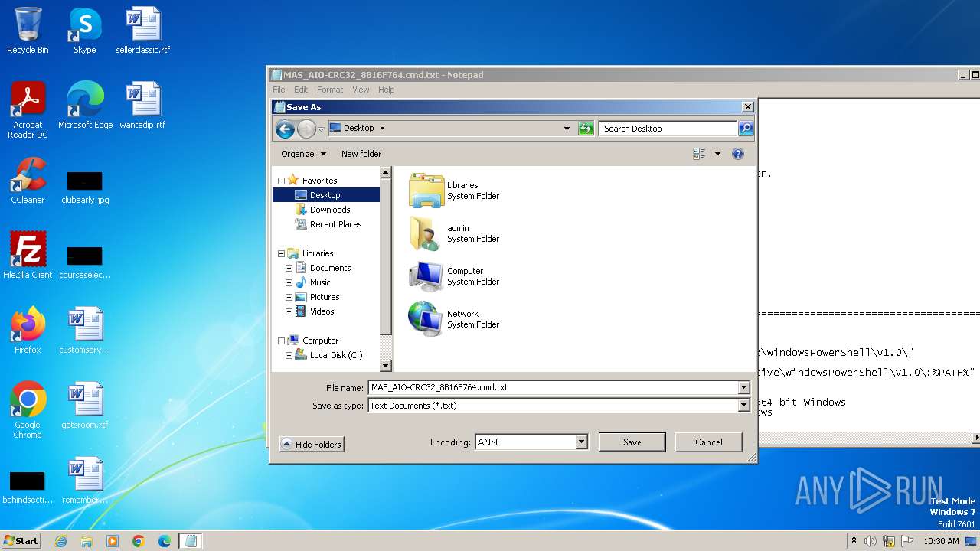Click the Back arrow in Save As dialog
This screenshot has height=551, width=980.
285,129
